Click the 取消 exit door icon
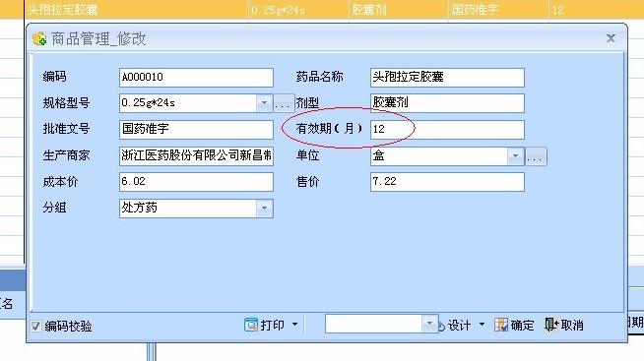 (551, 325)
